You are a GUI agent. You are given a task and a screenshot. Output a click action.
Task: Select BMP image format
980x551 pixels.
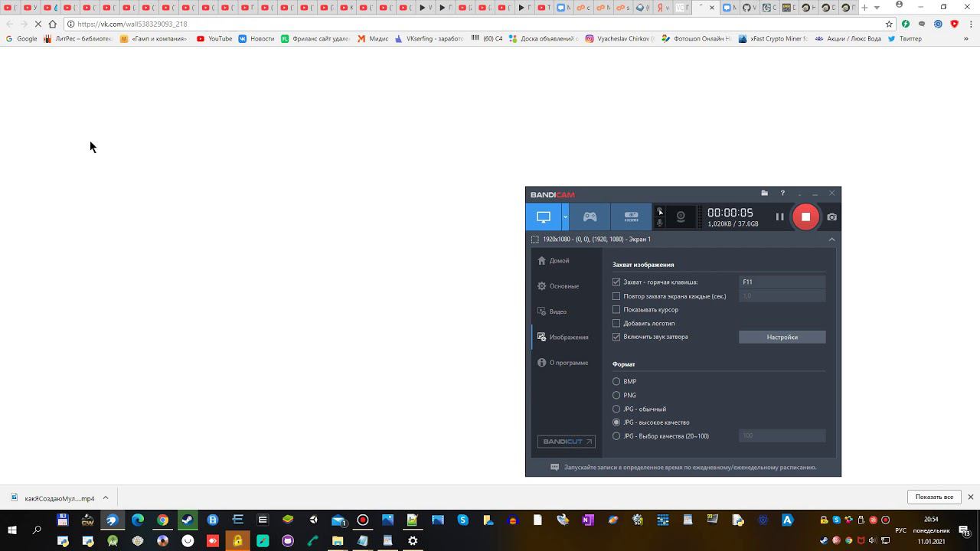tap(616, 382)
